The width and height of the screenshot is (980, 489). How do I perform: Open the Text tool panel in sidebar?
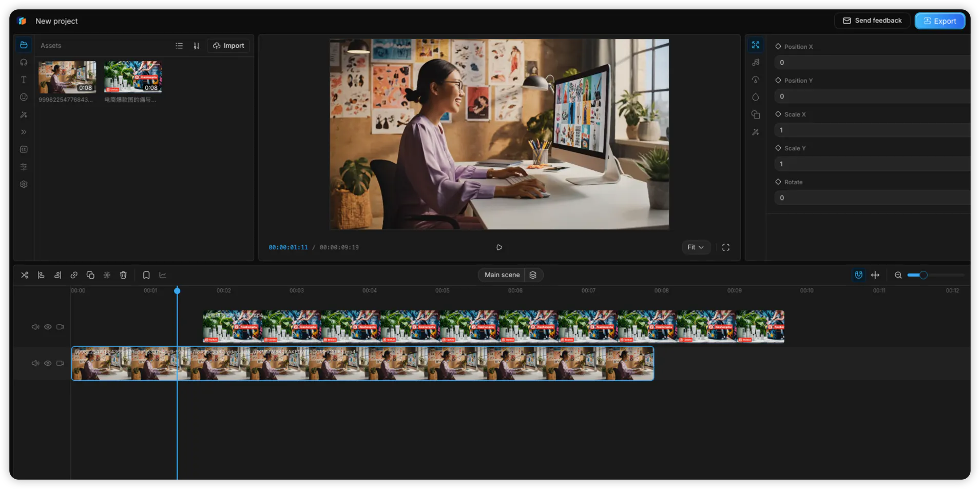[x=24, y=80]
